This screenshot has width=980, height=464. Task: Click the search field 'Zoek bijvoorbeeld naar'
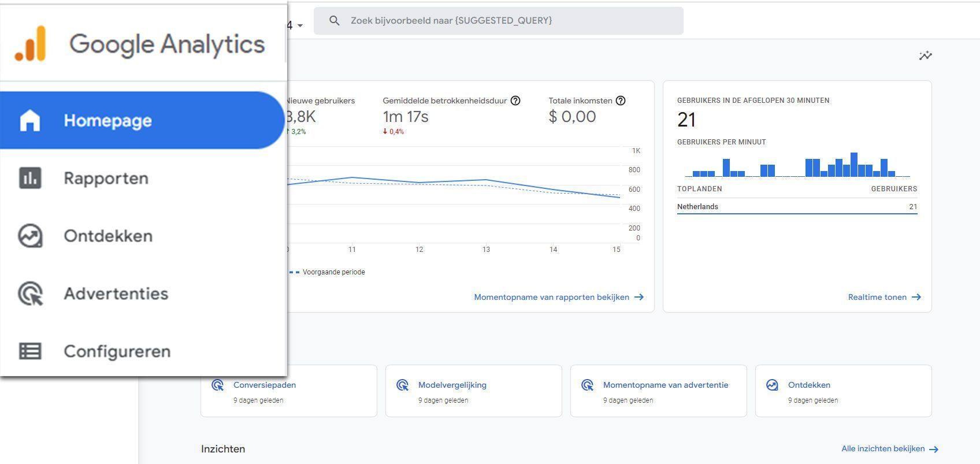(498, 21)
